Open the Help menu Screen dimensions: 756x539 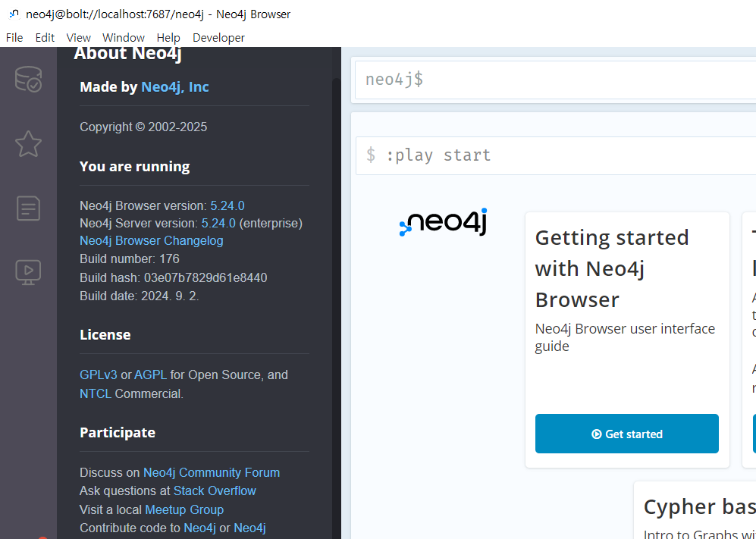click(168, 38)
